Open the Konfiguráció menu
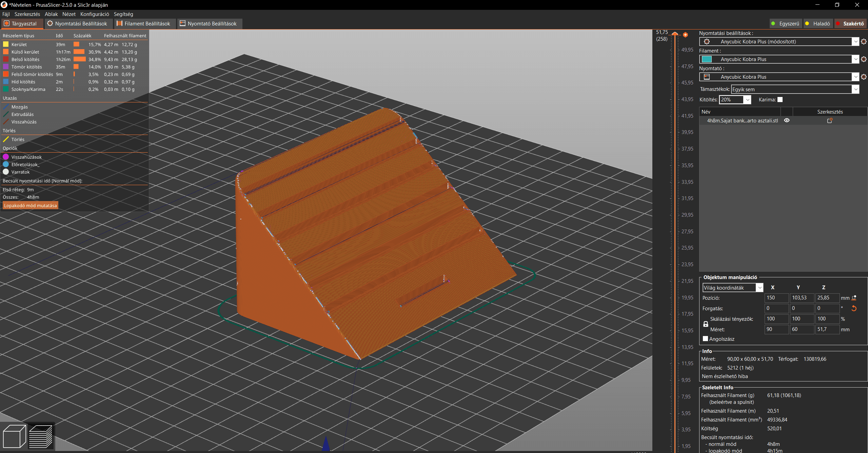This screenshot has height=453, width=868. click(x=95, y=14)
